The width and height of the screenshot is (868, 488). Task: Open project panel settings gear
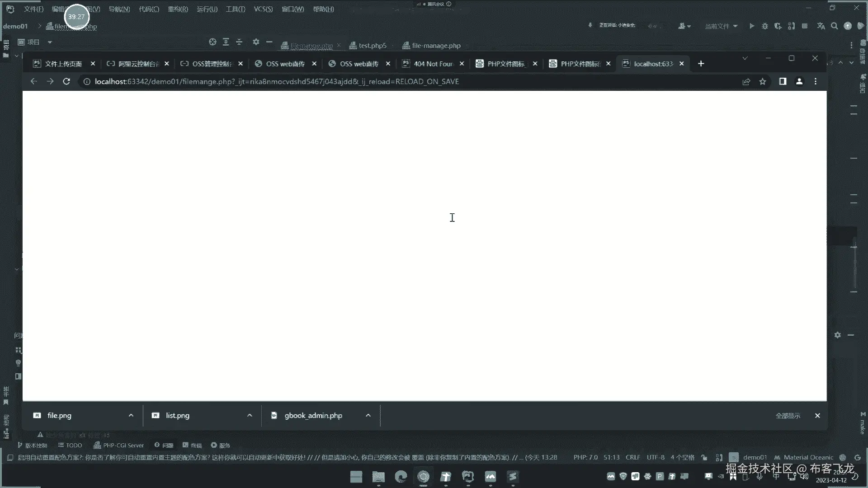tap(256, 42)
